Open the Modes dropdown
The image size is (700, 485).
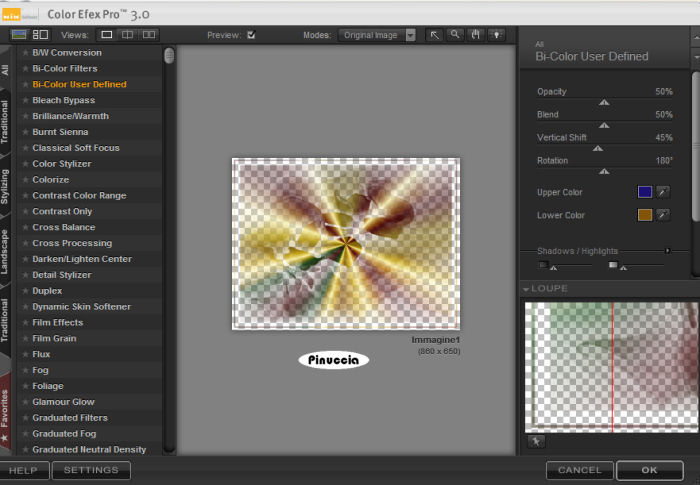click(410, 35)
